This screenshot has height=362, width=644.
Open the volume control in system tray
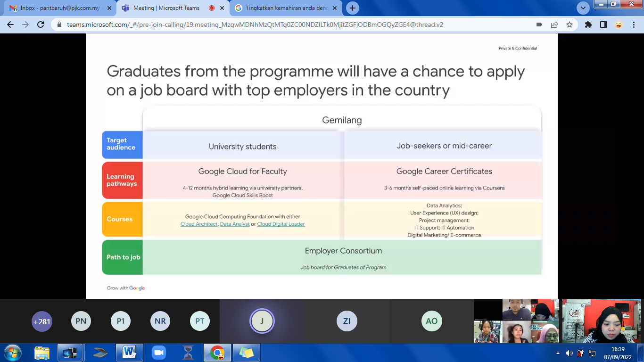tap(570, 353)
